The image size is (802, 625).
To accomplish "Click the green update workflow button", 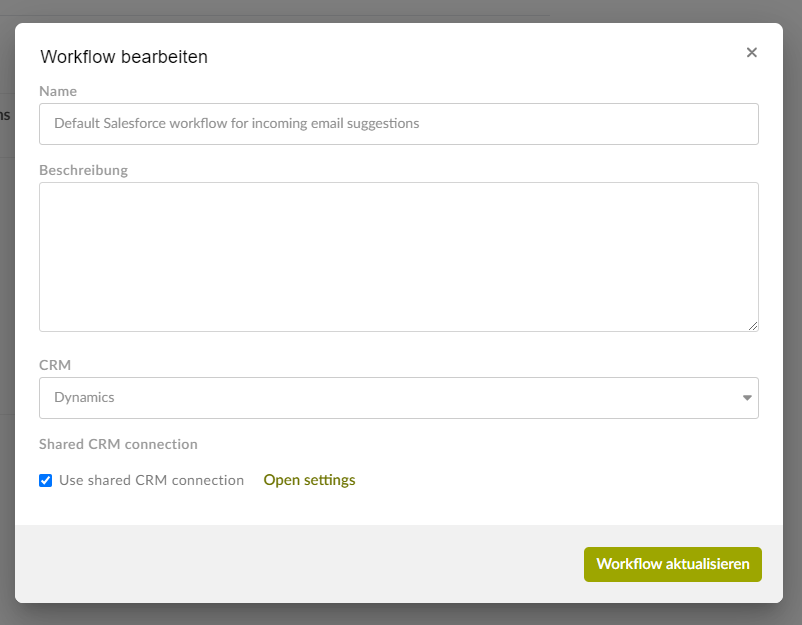I will pyautogui.click(x=672, y=564).
